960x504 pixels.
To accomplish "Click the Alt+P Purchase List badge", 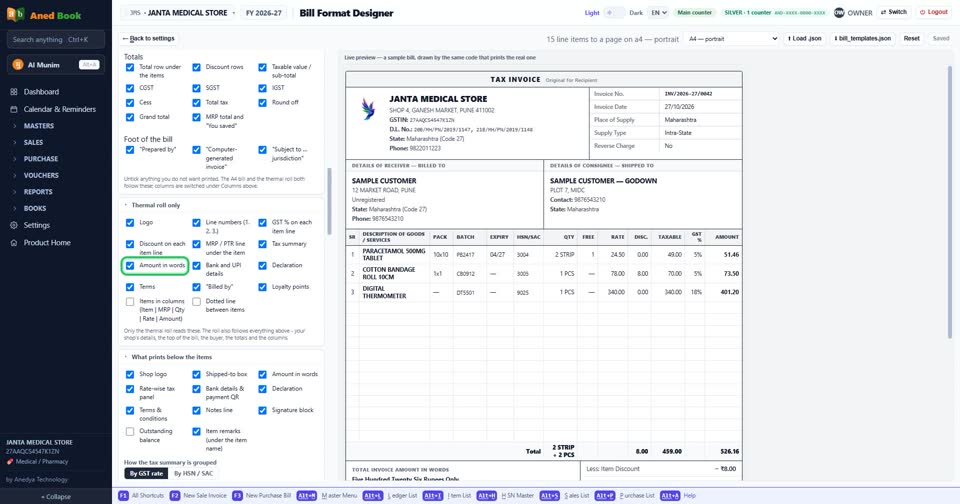I will tap(604, 495).
